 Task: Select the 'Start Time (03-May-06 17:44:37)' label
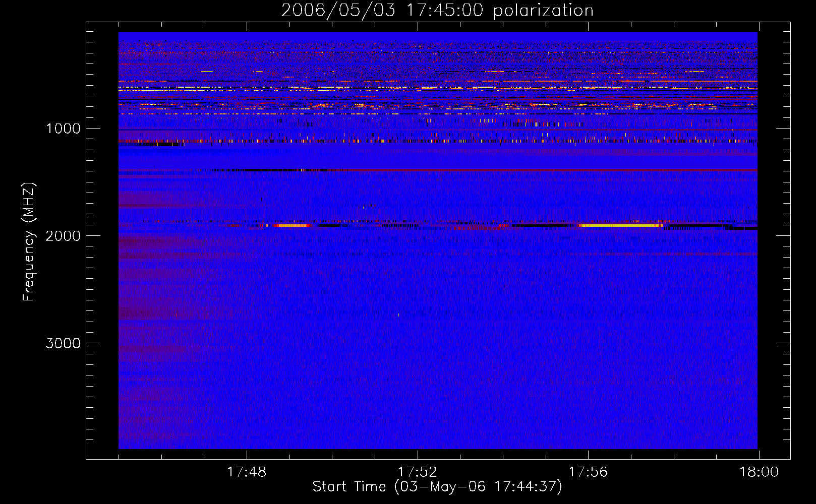(x=437, y=487)
